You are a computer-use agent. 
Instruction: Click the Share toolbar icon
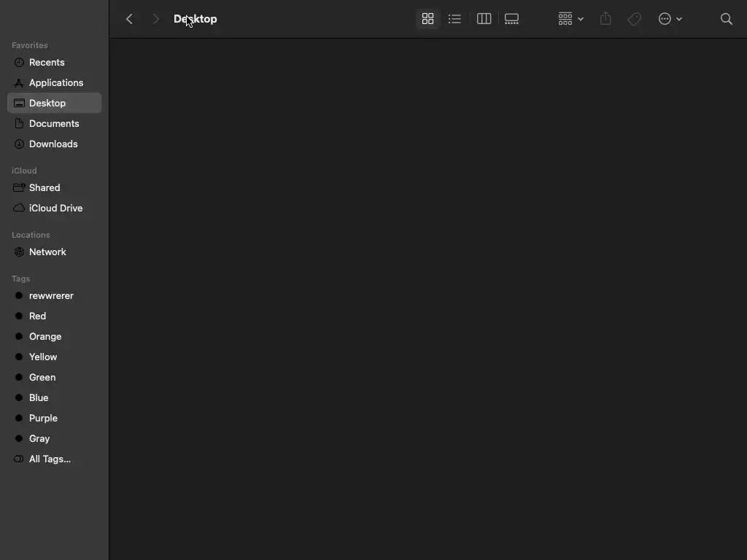[605, 19]
